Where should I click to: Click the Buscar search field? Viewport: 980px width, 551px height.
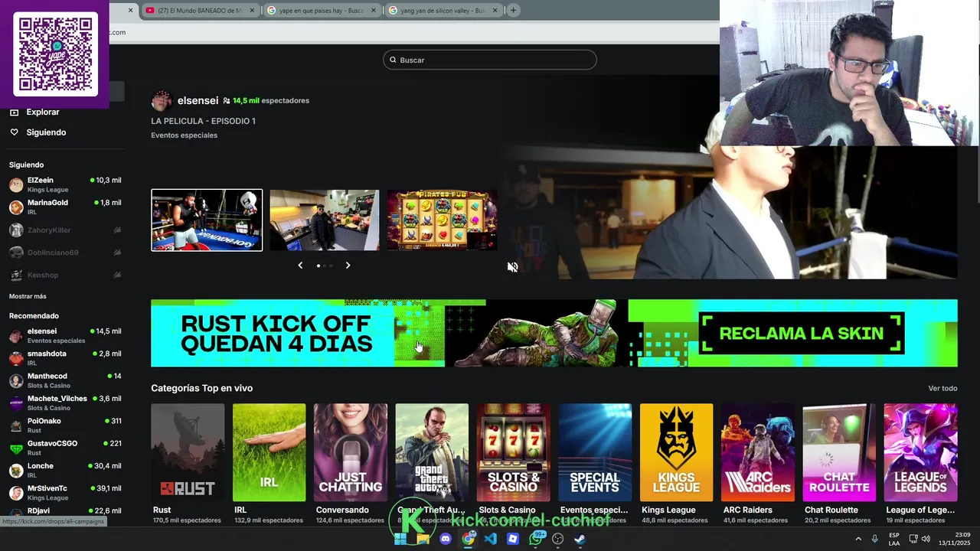coord(490,60)
